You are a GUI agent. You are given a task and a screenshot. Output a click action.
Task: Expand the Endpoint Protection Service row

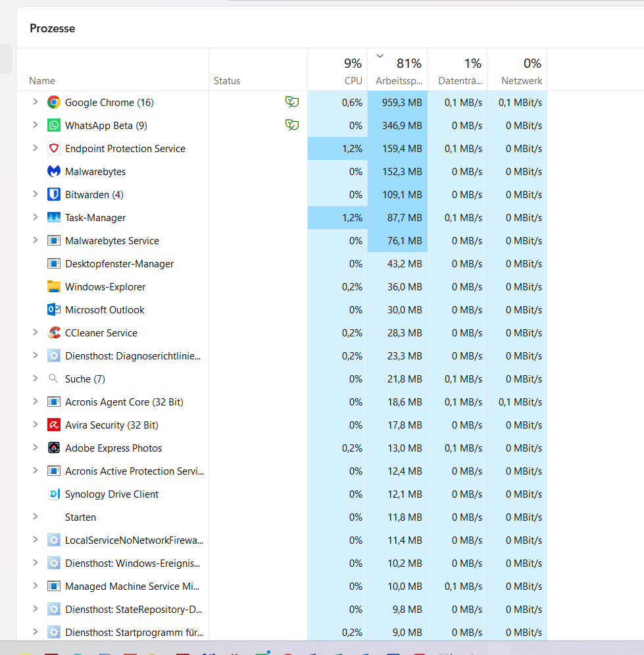pyautogui.click(x=36, y=147)
